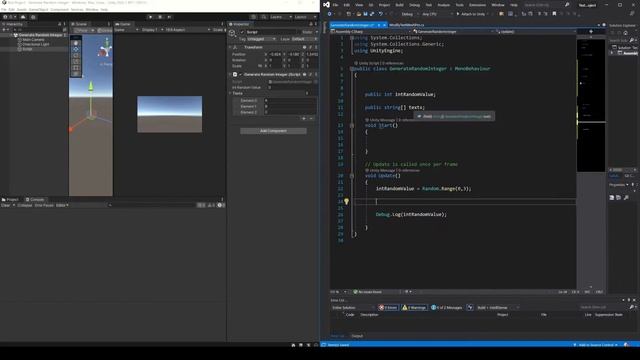Click the lightbulb quick actions icon in editor
Screen dimensions: 640x360
(346, 201)
